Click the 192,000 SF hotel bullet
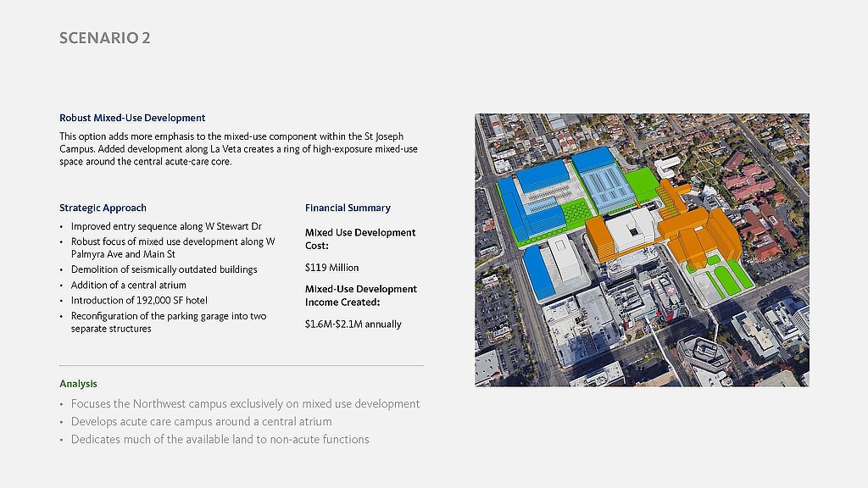Image resolution: width=868 pixels, height=488 pixels. (139, 300)
